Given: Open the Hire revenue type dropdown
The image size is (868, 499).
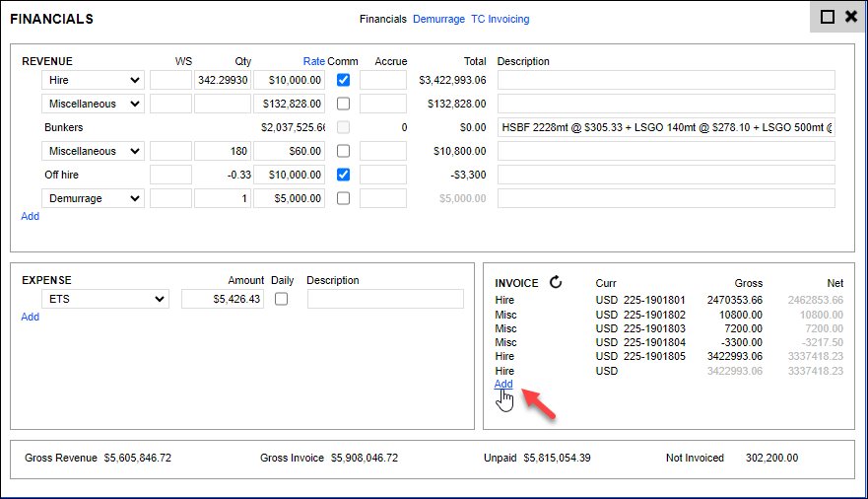Looking at the screenshot, I should coord(93,80).
